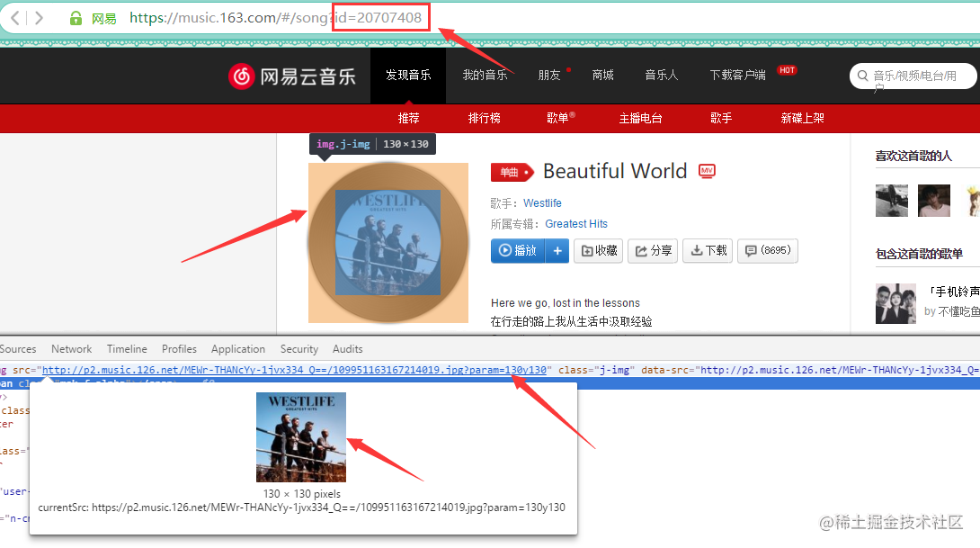Viewport: 980px width, 548px height.
Task: Click the address bar URL
Action: coord(276,17)
